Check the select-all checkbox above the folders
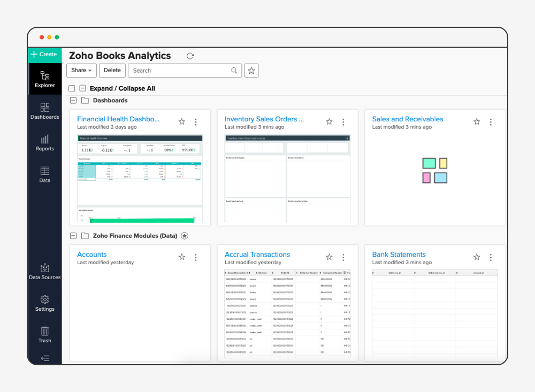 click(x=72, y=88)
